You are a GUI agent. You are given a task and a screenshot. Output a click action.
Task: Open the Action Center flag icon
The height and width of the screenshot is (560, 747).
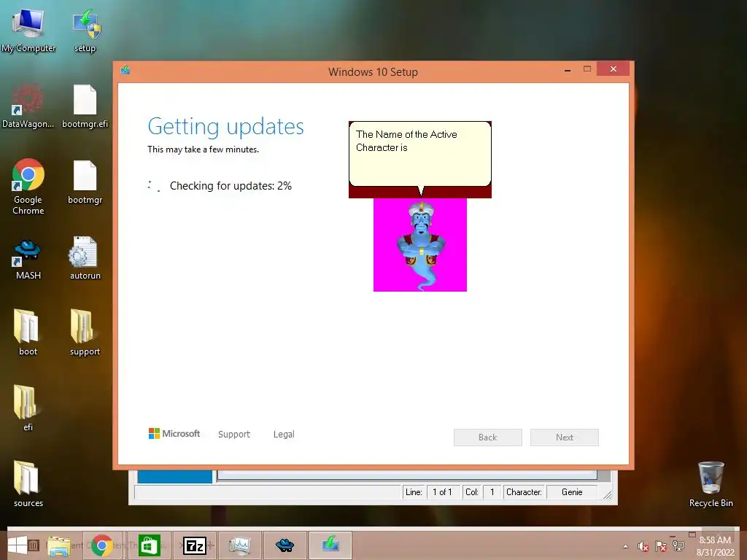tap(661, 546)
